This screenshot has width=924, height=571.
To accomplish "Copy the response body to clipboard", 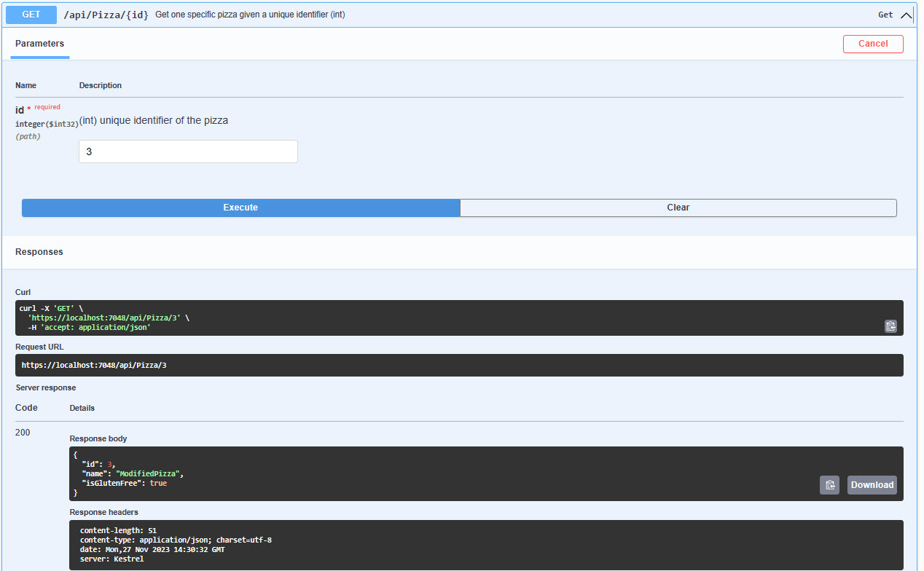I will tap(829, 485).
